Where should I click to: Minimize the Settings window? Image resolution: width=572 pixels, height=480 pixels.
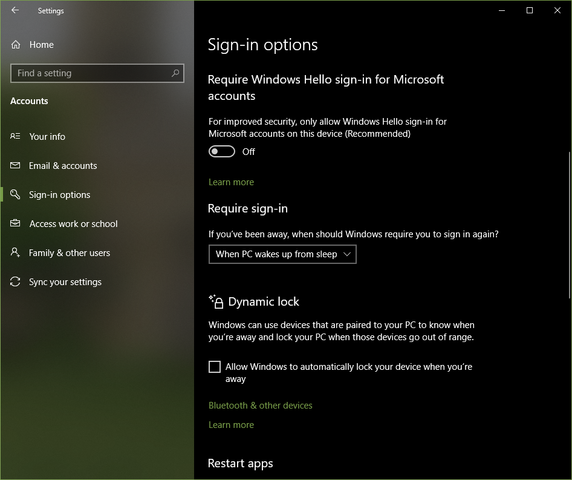tap(502, 10)
